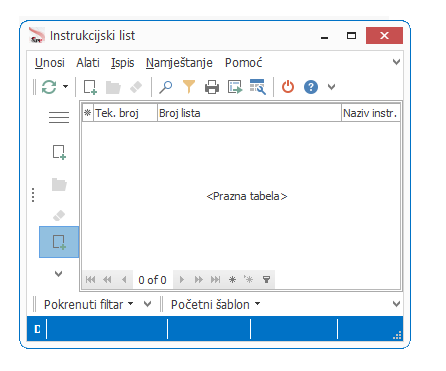Open the Početni šablon dropdown
446x371 pixels.
pos(215,304)
